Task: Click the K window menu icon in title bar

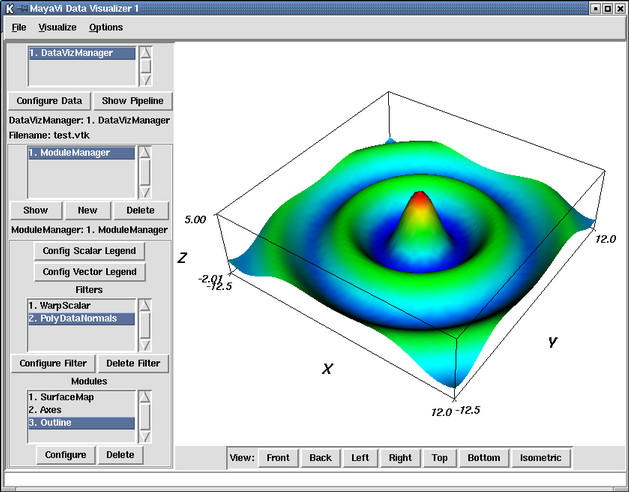Action: (9, 8)
